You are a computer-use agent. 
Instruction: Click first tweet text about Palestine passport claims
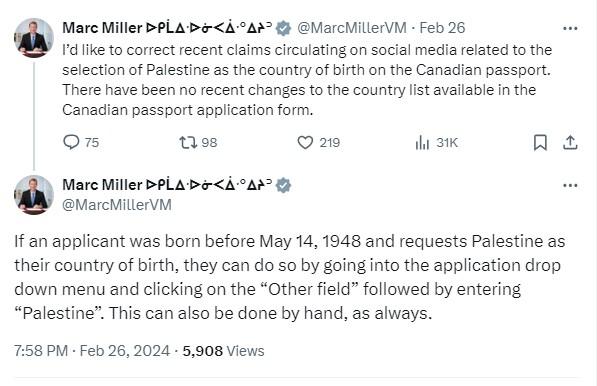pyautogui.click(x=307, y=80)
